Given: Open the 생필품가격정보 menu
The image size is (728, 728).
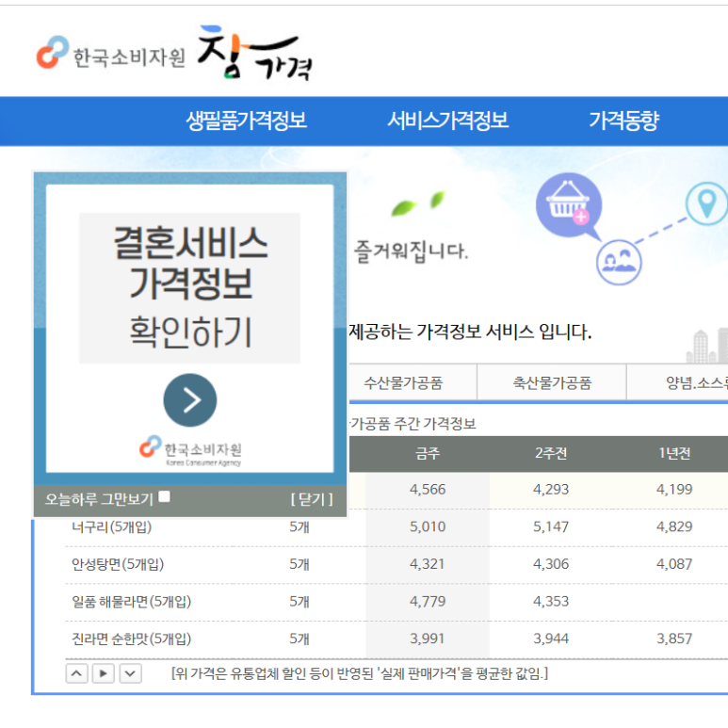Looking at the screenshot, I should [246, 121].
